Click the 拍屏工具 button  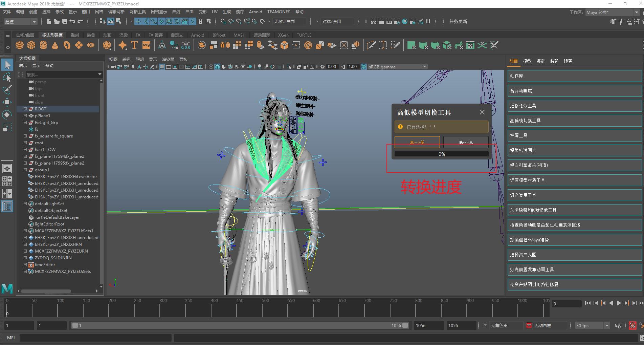574,135
